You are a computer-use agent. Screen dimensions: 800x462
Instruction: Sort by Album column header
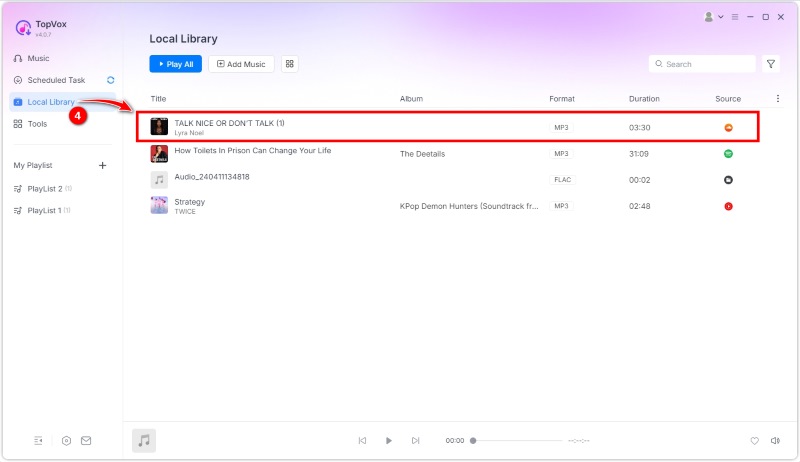tap(411, 99)
